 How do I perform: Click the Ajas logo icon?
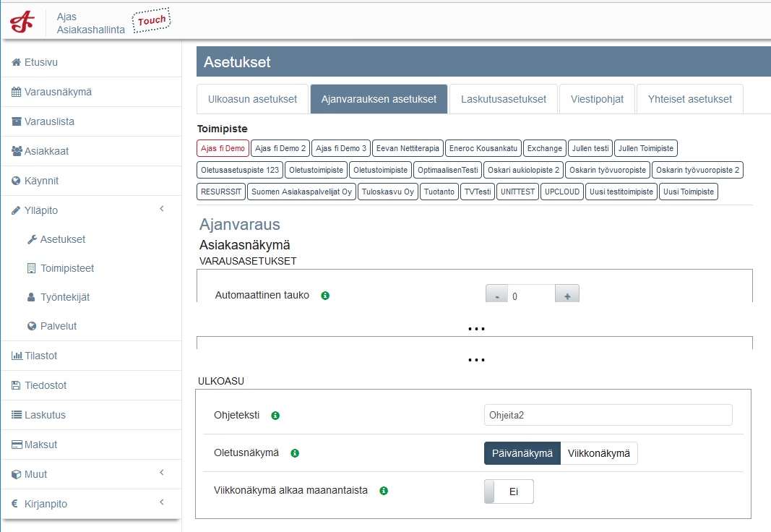[22, 22]
